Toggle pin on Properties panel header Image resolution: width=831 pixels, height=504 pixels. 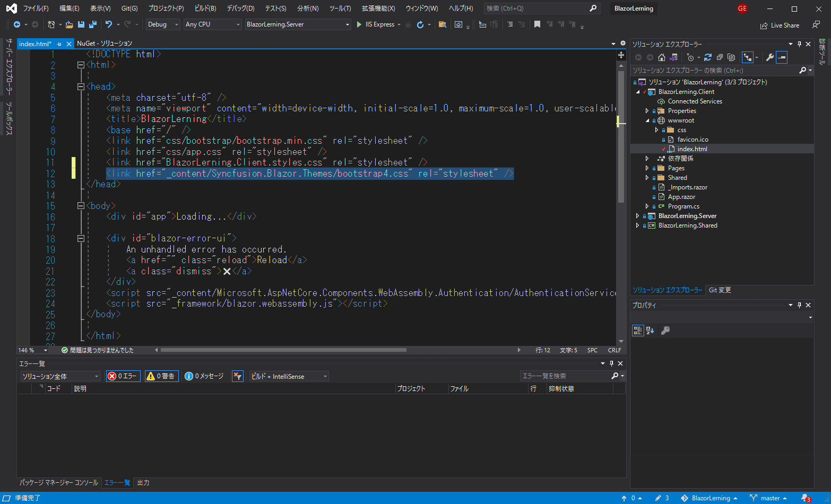click(x=800, y=305)
